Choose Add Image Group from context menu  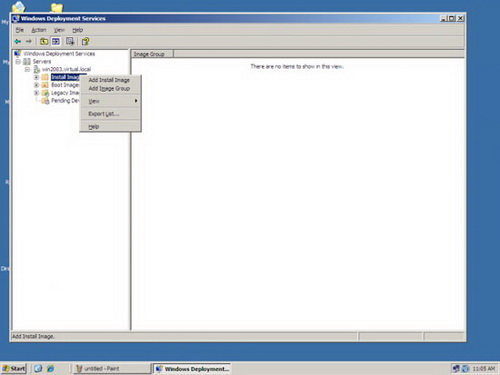[110, 88]
